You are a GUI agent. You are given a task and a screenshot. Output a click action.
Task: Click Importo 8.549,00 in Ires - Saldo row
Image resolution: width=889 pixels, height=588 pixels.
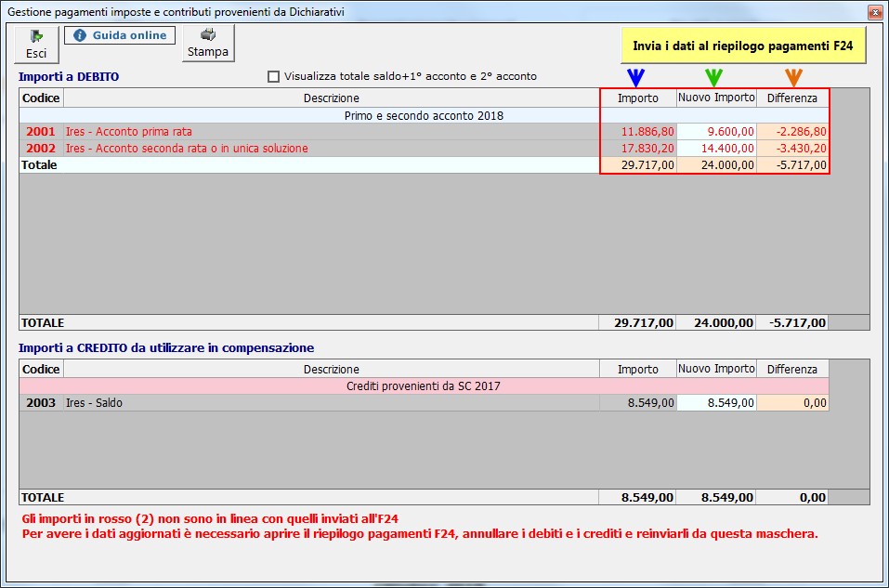638,402
